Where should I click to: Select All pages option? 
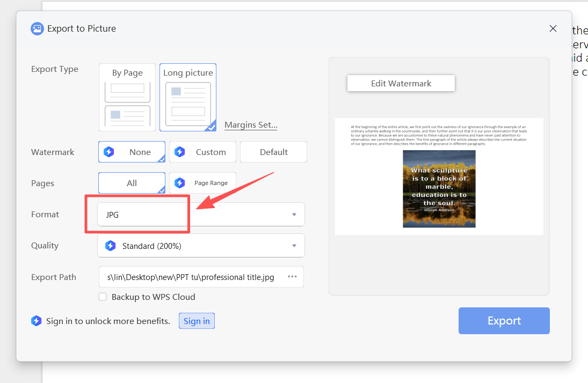(132, 183)
